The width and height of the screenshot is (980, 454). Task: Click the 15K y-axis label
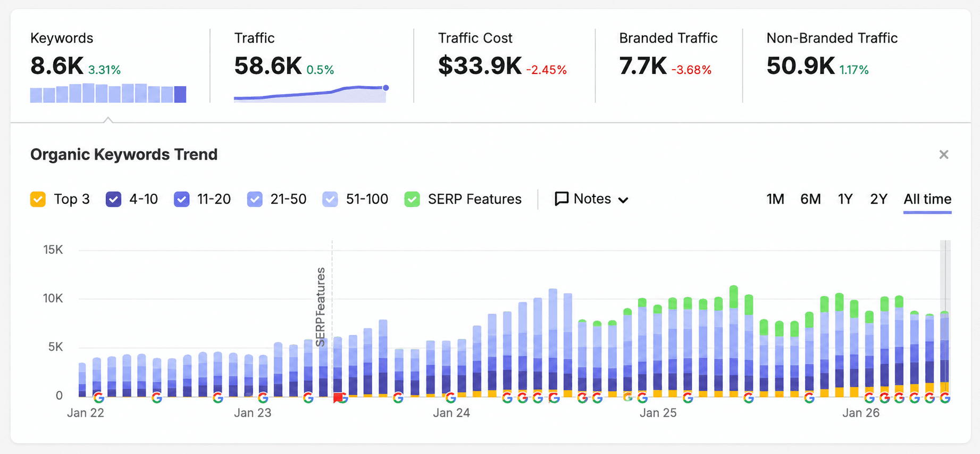pos(53,250)
